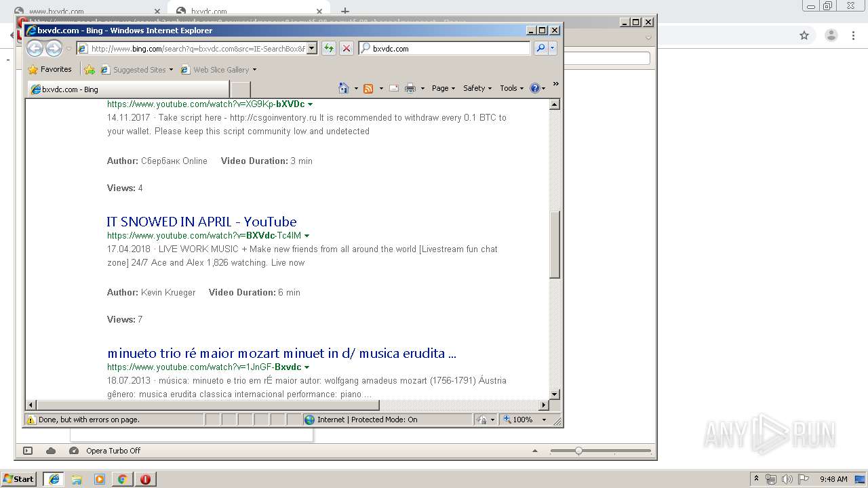
Task: Show hidden system tray icons
Action: coord(757,479)
